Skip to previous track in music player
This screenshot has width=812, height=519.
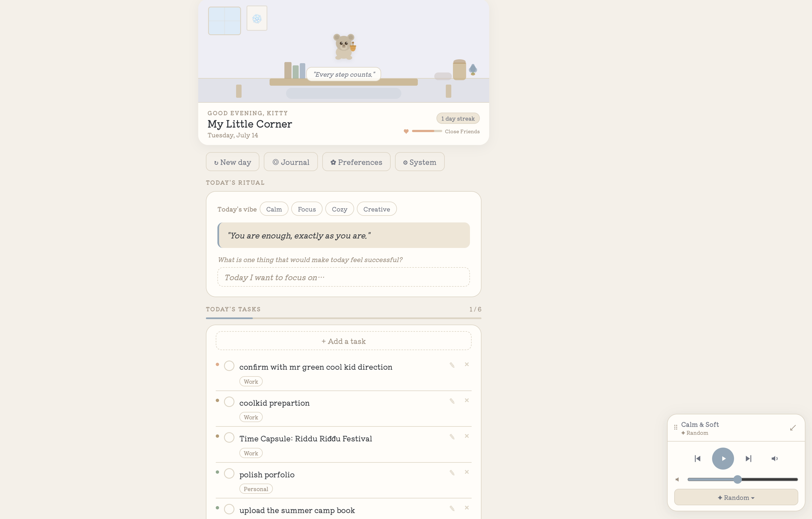pyautogui.click(x=697, y=459)
